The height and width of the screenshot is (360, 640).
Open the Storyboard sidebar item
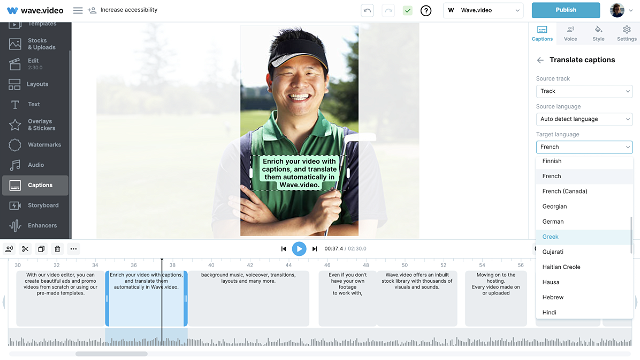[x=36, y=205]
